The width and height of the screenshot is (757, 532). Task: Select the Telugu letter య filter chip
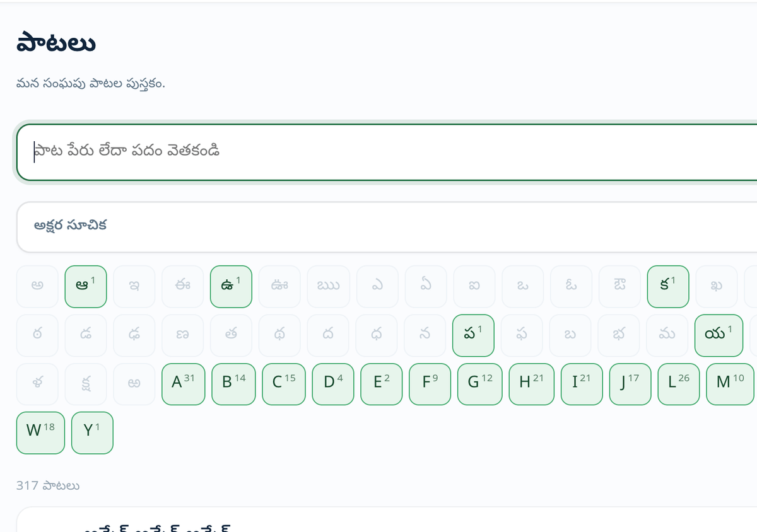click(x=719, y=335)
